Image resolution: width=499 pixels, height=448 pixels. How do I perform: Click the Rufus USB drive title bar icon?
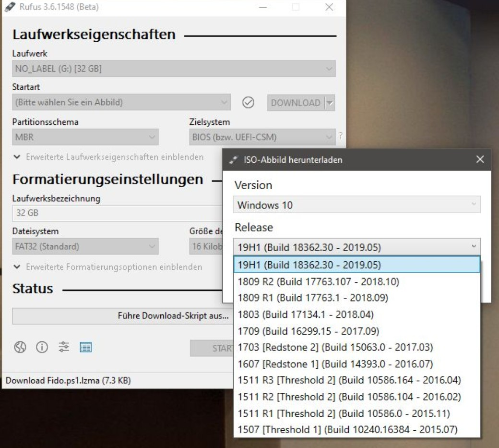pos(10,7)
